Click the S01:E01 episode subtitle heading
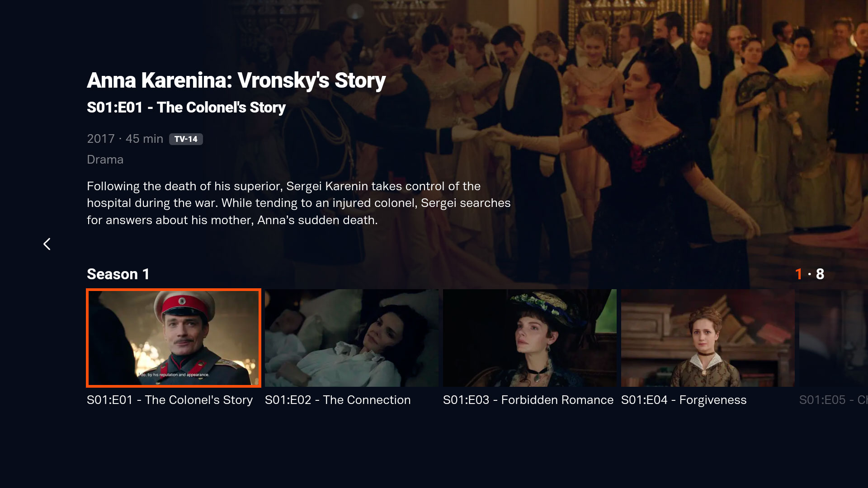Screen dimensions: 868x488 coord(186,108)
